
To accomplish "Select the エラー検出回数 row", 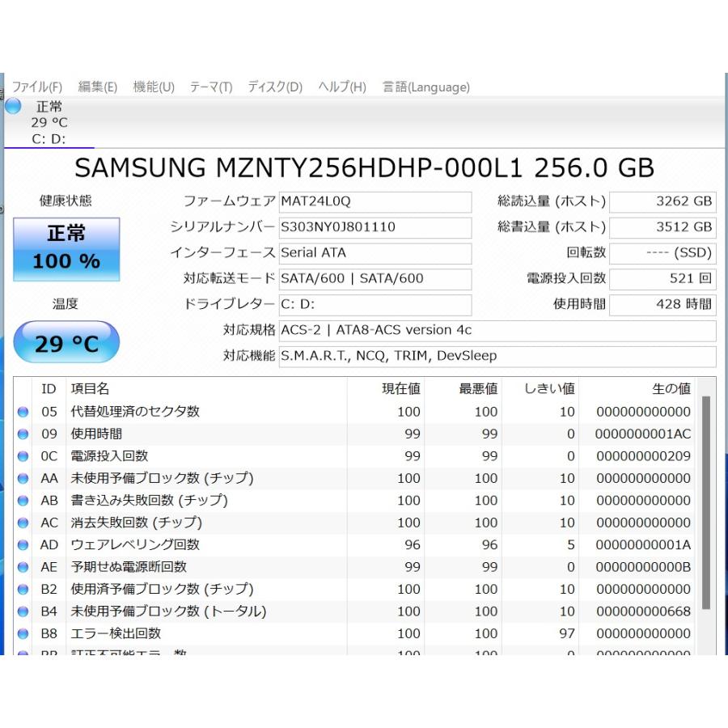I will coord(354,633).
